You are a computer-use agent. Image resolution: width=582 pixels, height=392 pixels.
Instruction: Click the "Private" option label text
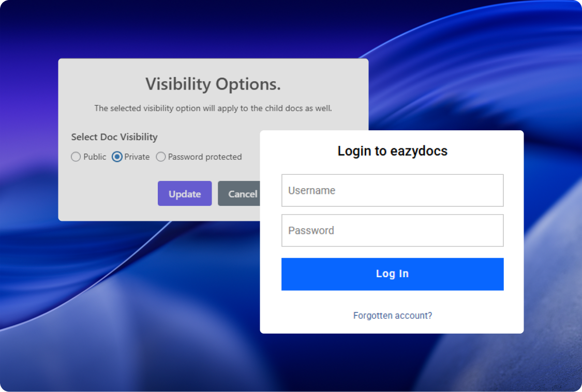tap(137, 157)
